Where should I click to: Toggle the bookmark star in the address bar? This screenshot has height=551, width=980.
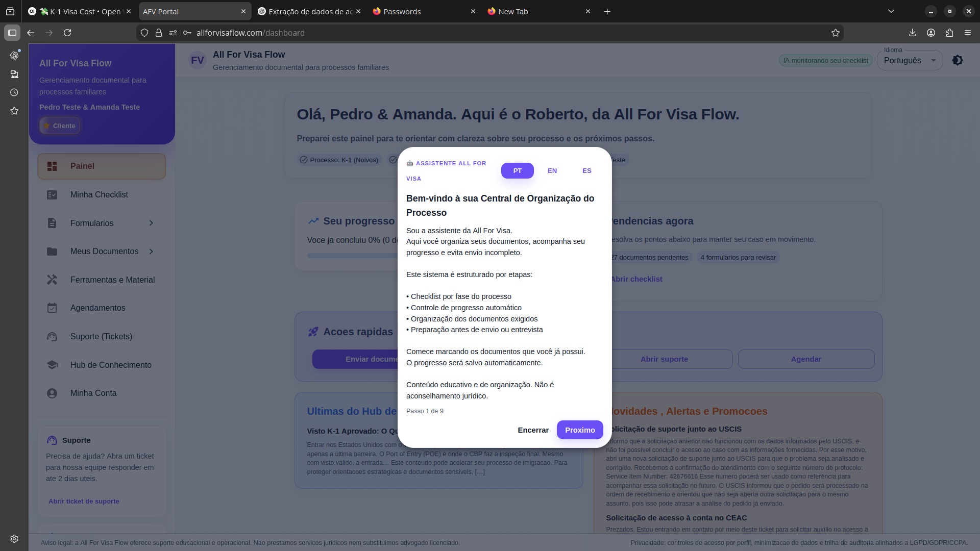pyautogui.click(x=836, y=33)
